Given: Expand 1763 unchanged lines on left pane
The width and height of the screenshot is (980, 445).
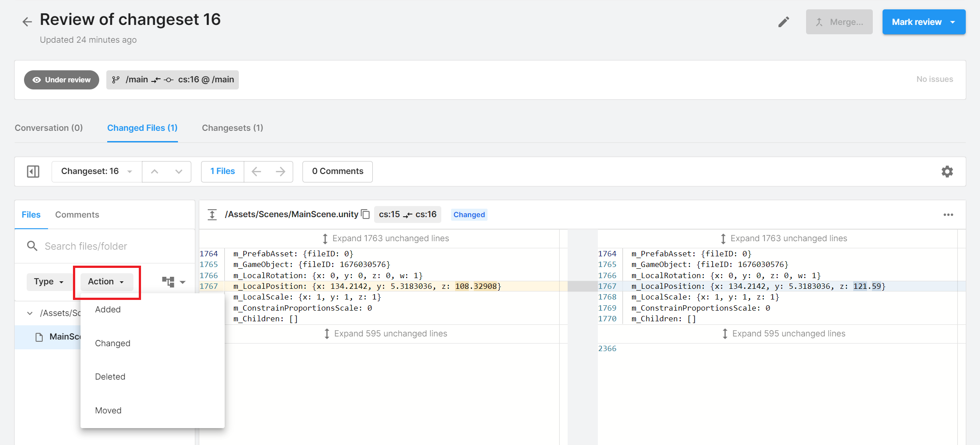Looking at the screenshot, I should tap(385, 239).
